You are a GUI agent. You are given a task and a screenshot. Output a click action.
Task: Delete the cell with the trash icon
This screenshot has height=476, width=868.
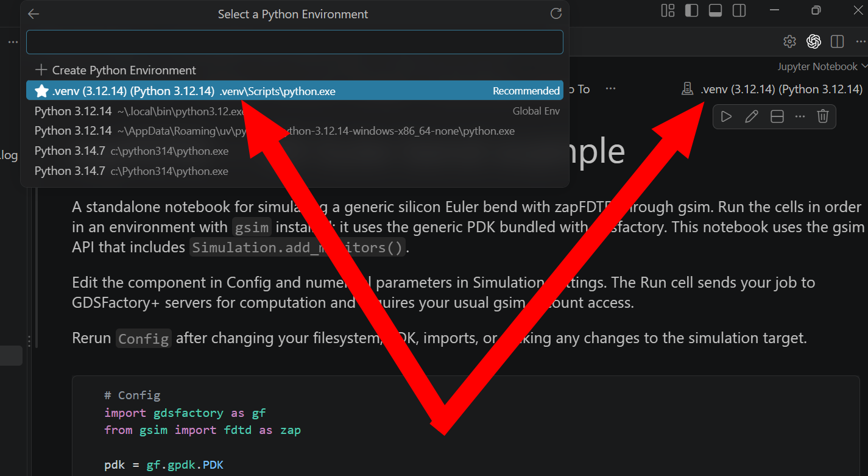pos(823,116)
